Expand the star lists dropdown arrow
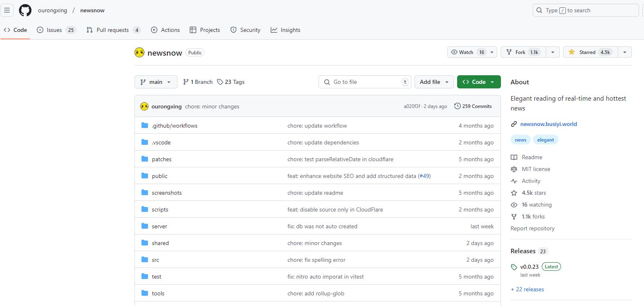 tap(624, 52)
